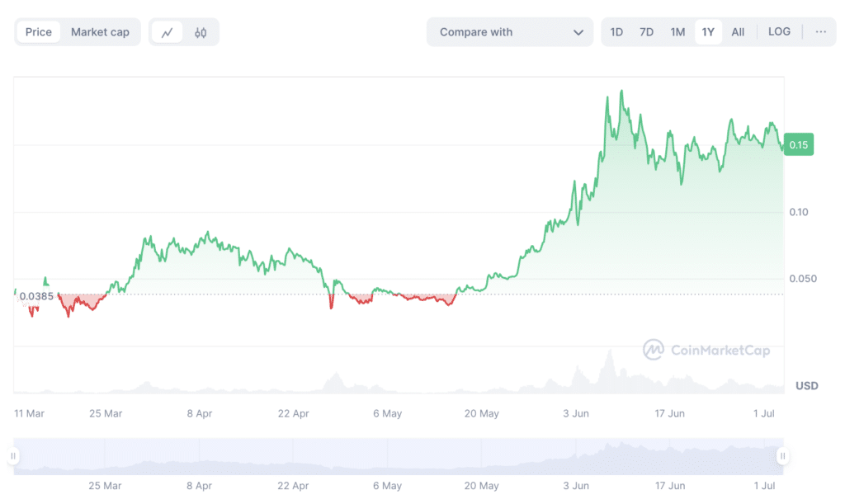Toggle LOG scale on chart
845x504 pixels.
click(x=779, y=32)
